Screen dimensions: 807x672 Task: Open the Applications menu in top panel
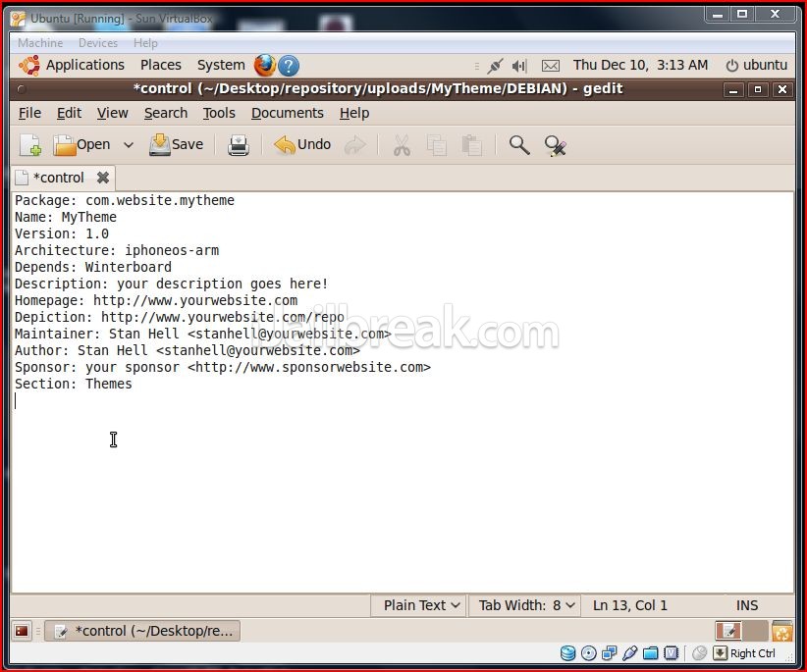(x=84, y=65)
